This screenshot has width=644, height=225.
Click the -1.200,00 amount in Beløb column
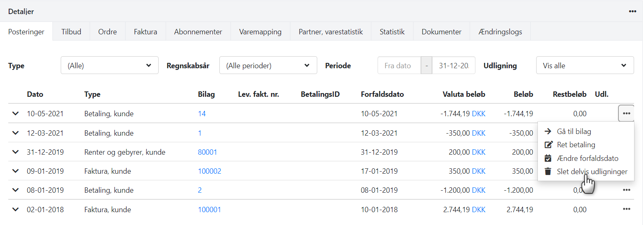click(x=518, y=190)
